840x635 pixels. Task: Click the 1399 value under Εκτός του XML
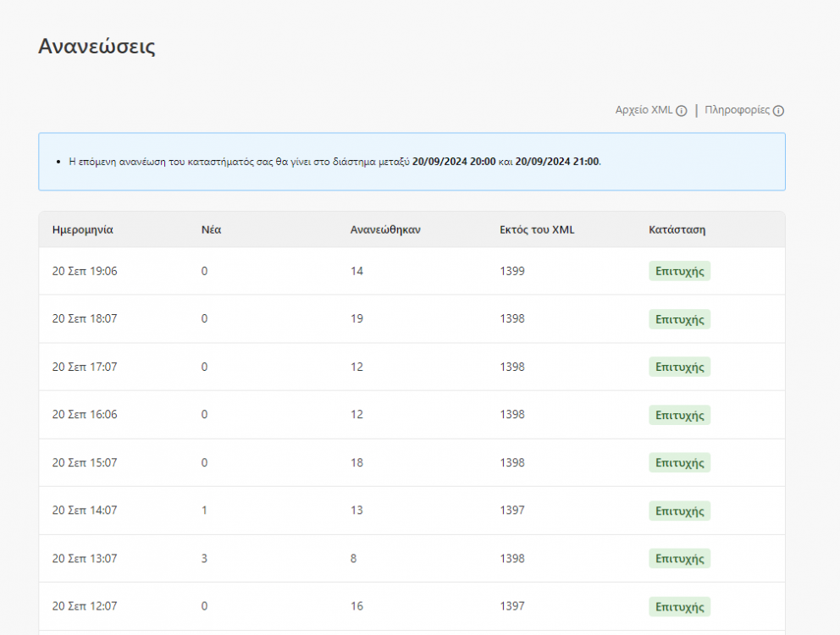pos(512,271)
